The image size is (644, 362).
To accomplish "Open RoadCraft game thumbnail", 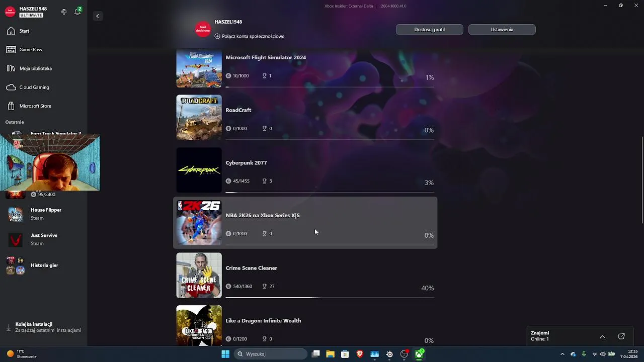I will tap(199, 117).
